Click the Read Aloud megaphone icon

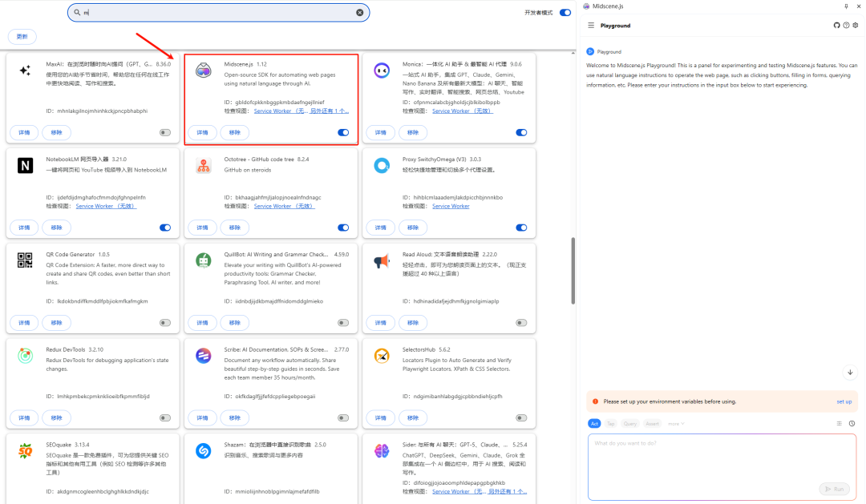382,260
